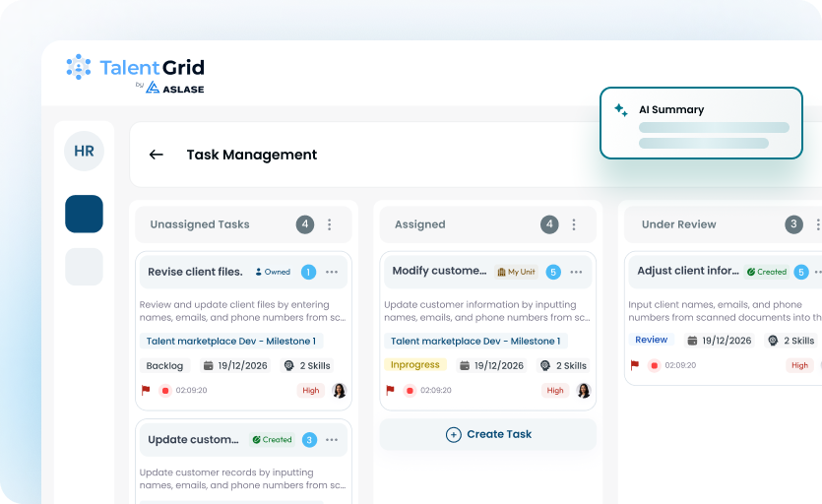Click date 19/12/2026 on Adjust client info card
This screenshot has width=822, height=504.
pyautogui.click(x=720, y=341)
